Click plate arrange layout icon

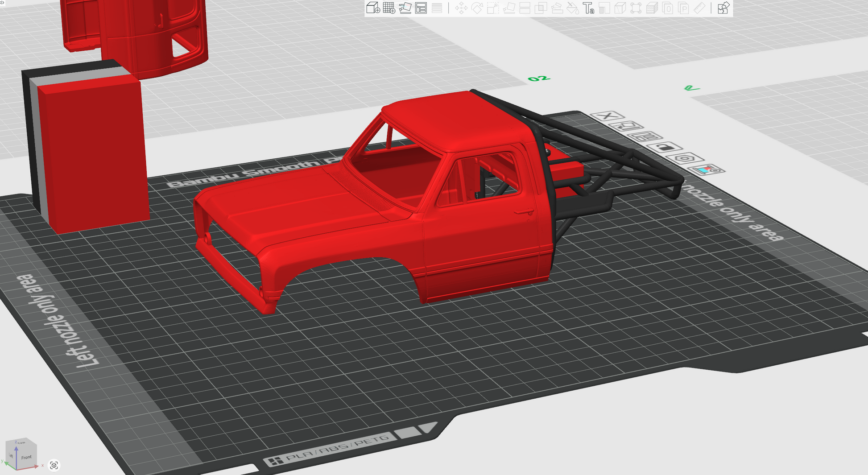[x=645, y=136]
